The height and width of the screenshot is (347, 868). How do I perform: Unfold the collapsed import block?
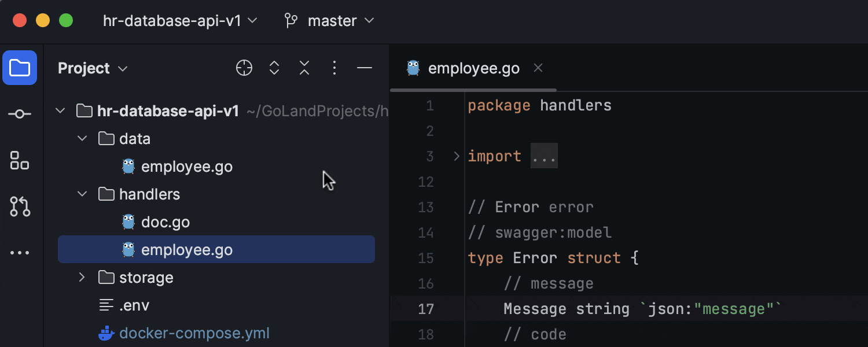click(x=544, y=156)
